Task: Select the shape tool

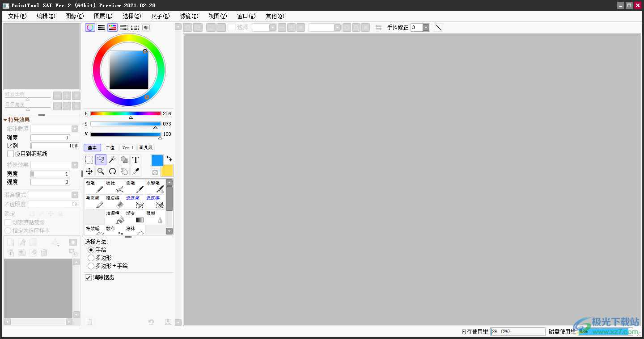Action: [x=124, y=159]
